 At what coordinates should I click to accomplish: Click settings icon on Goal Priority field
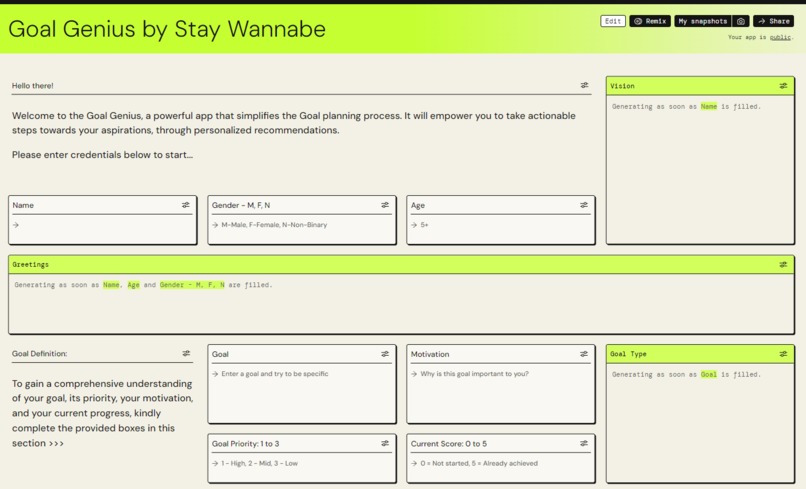tap(385, 443)
